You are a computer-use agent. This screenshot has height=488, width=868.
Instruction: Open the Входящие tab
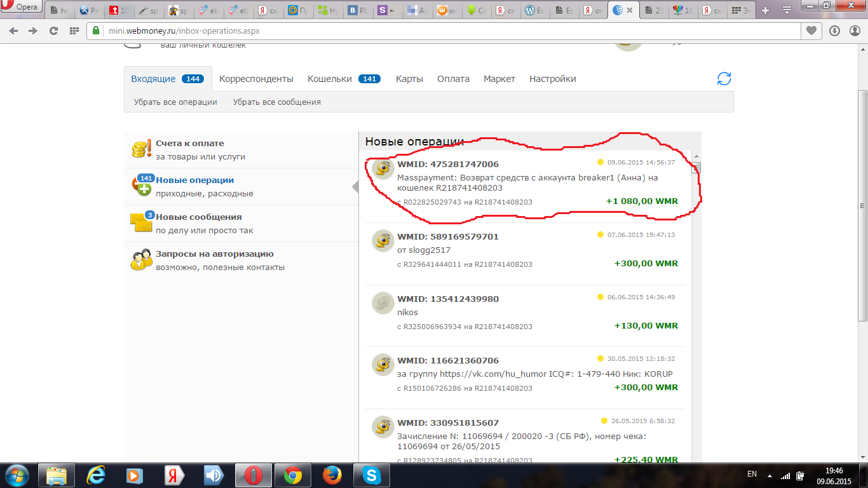pyautogui.click(x=153, y=79)
